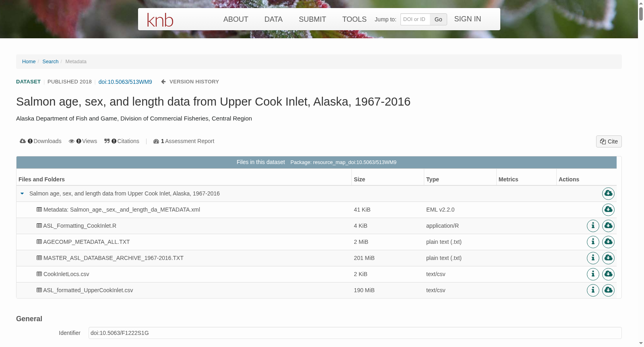Image resolution: width=644 pixels, height=347 pixels.
Task: Download the entire Salmon dataset package
Action: 608,193
